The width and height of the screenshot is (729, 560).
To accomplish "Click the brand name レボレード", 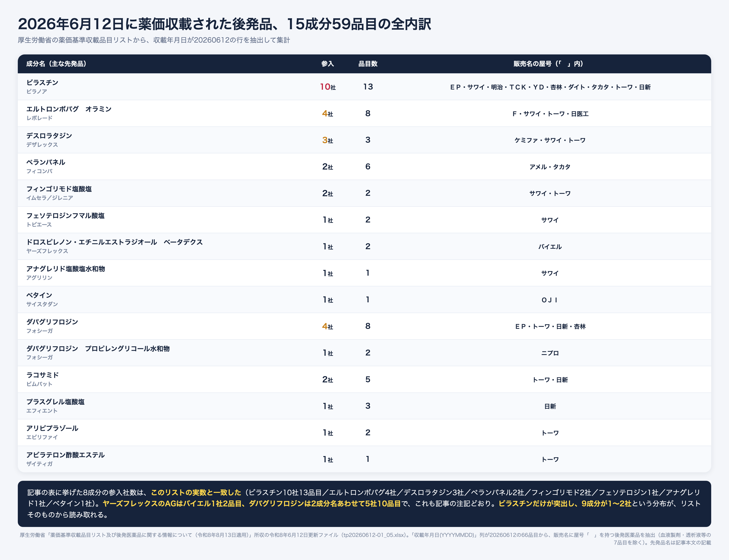I will (39, 118).
